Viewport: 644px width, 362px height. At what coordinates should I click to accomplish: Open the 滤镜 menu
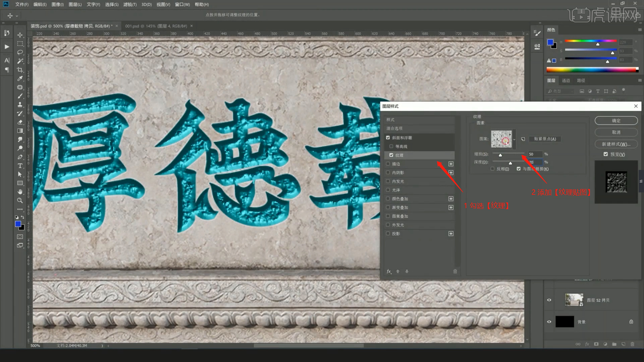[130, 4]
